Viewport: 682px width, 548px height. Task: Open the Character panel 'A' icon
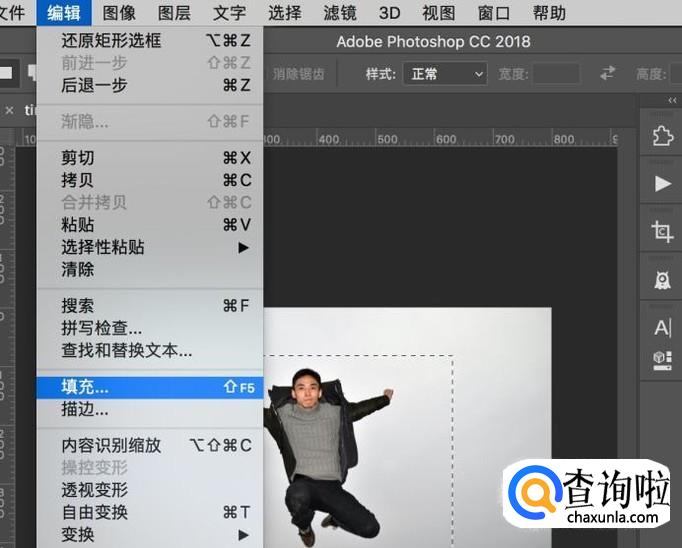pos(662,327)
